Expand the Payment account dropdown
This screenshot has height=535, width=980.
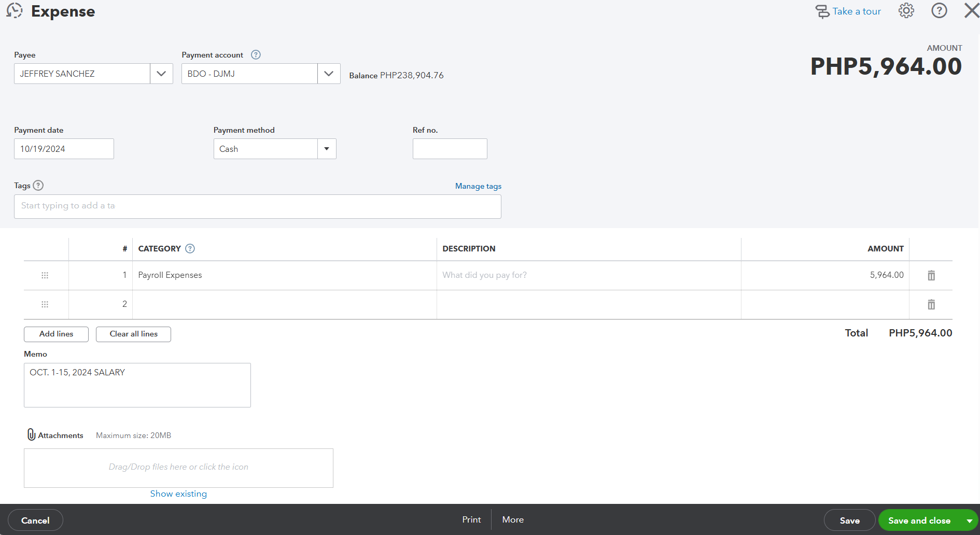point(329,74)
